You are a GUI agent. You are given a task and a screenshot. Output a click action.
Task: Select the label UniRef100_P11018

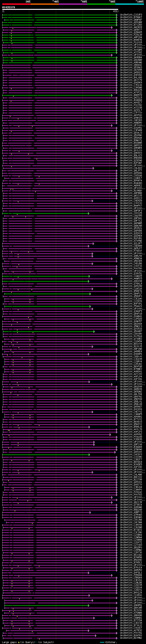click(131, 42)
